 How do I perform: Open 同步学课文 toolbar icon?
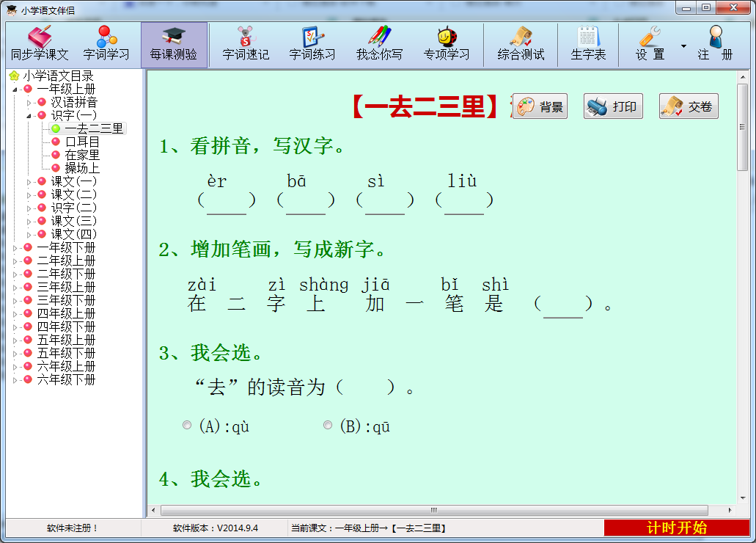tap(40, 44)
